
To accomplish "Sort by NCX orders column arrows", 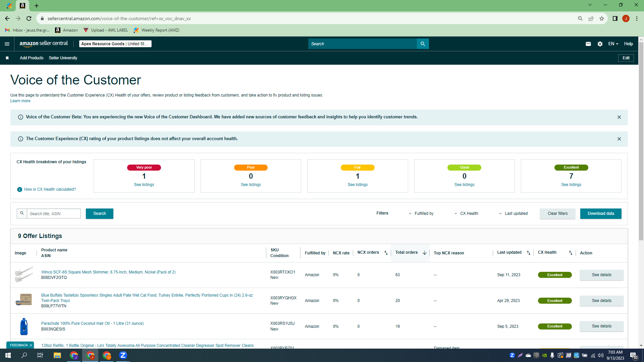I will [x=386, y=253].
